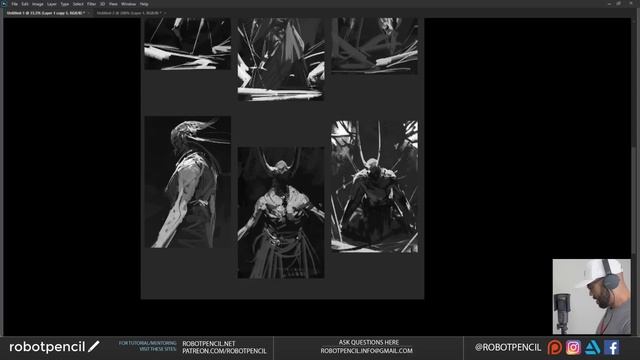Open the Edit menu

[x=25, y=4]
